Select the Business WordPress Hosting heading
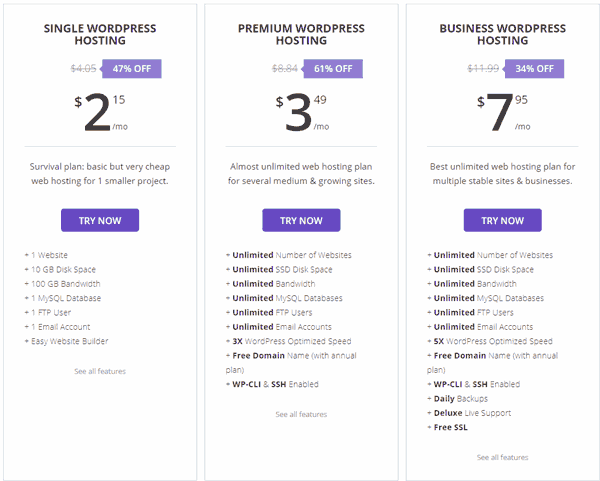Screen dimensions: 600x481 pyautogui.click(x=502, y=34)
